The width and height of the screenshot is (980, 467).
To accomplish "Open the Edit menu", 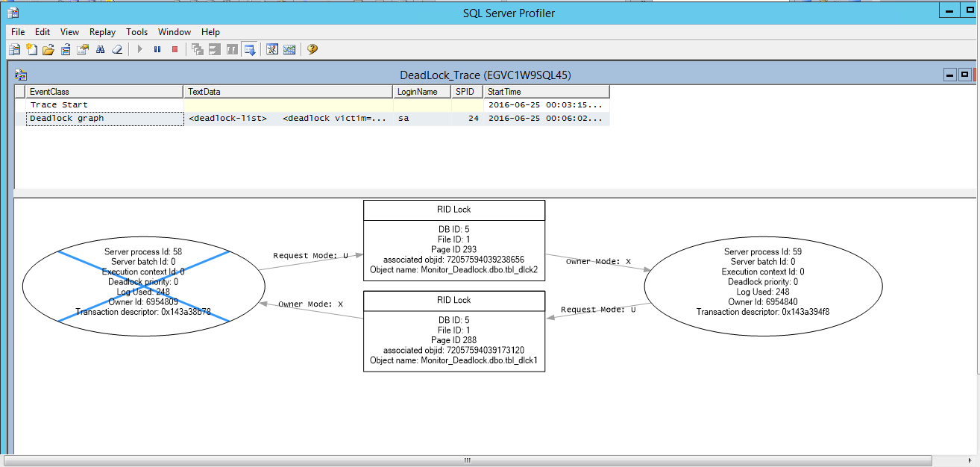I will point(43,32).
